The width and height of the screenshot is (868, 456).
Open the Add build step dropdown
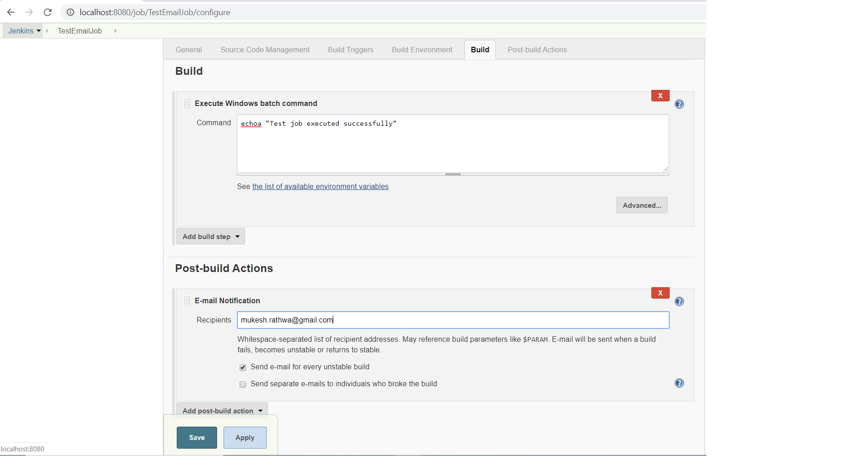[210, 236]
